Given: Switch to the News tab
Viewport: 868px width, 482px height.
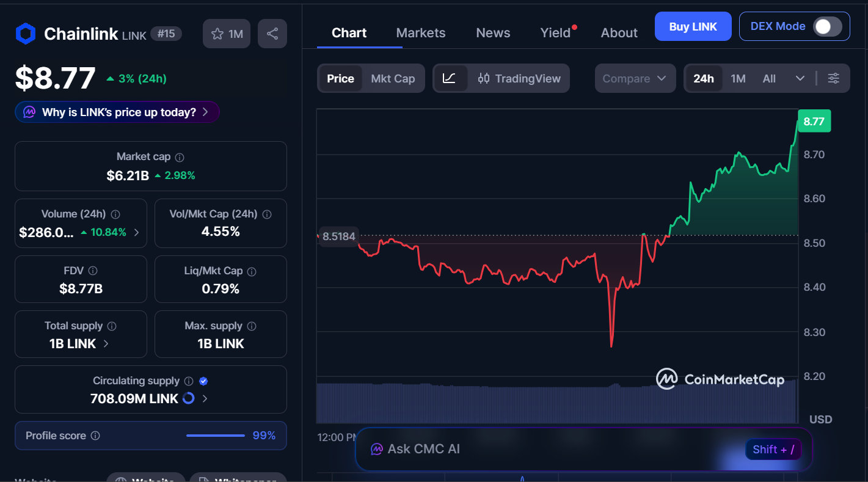Looking at the screenshot, I should 492,32.
